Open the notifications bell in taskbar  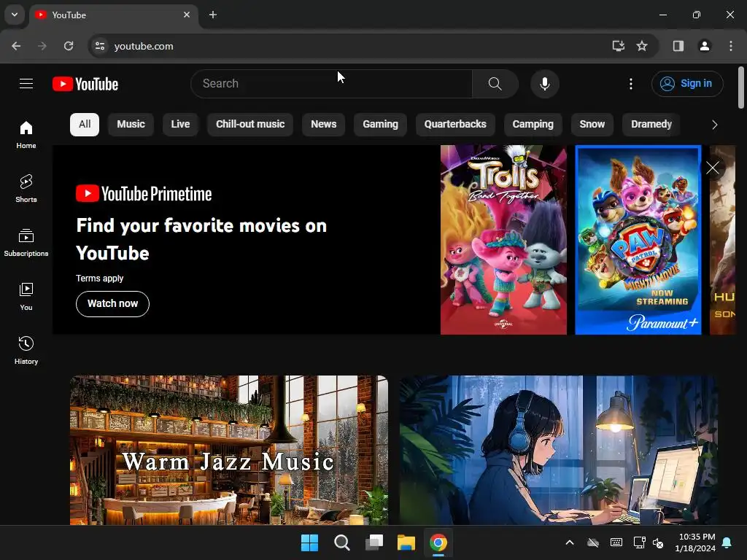(x=727, y=542)
